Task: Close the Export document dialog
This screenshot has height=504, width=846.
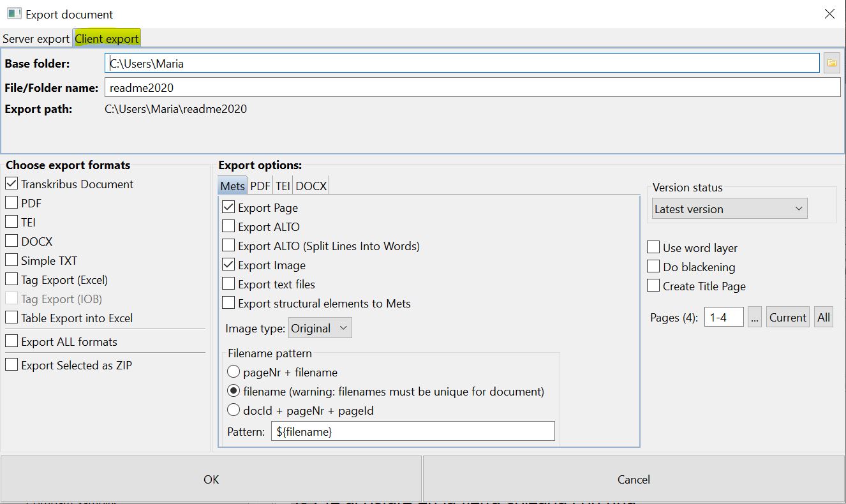Action: (829, 13)
